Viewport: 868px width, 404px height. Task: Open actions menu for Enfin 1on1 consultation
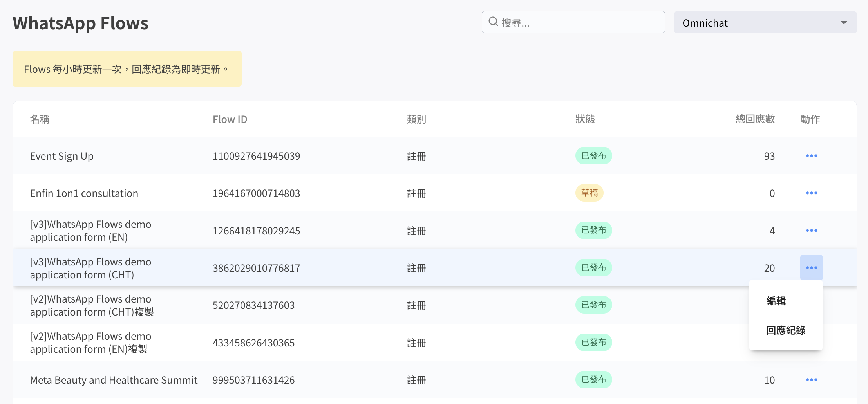pyautogui.click(x=811, y=193)
